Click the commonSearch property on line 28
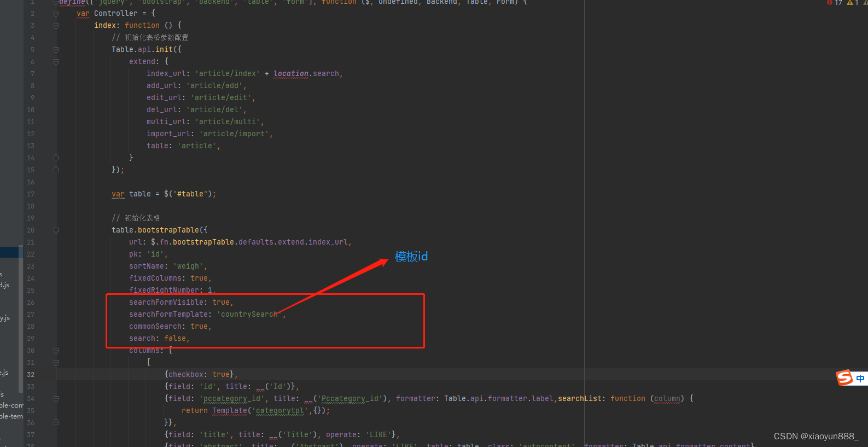 [x=155, y=326]
